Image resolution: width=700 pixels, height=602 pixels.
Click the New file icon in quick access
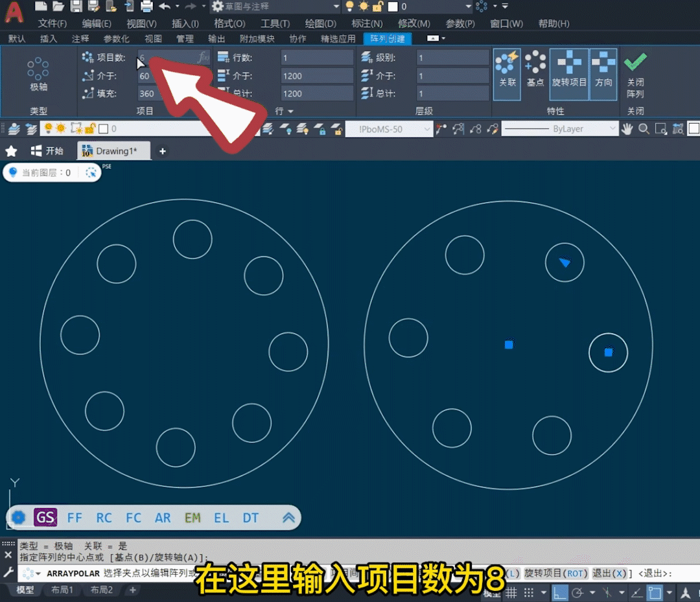(41, 6)
